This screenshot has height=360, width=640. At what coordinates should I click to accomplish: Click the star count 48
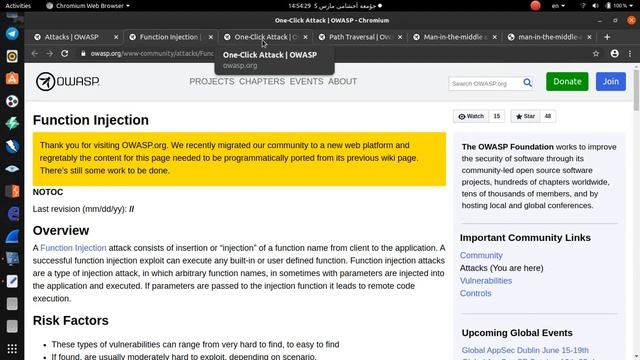click(548, 116)
